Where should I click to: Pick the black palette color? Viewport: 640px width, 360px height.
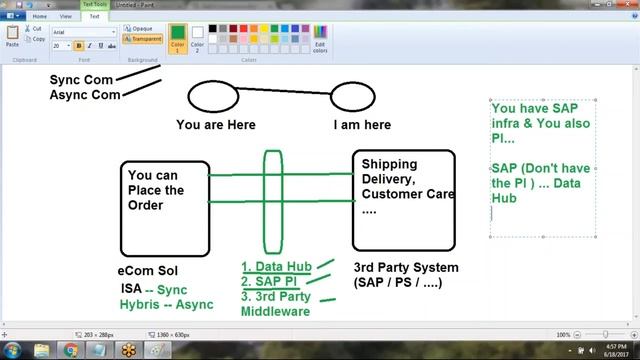213,29
